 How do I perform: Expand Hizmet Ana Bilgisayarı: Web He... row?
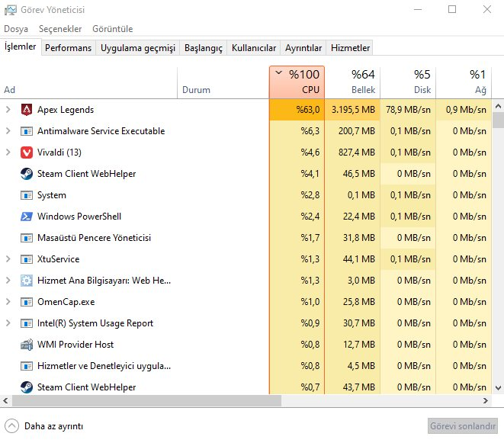click(x=8, y=281)
